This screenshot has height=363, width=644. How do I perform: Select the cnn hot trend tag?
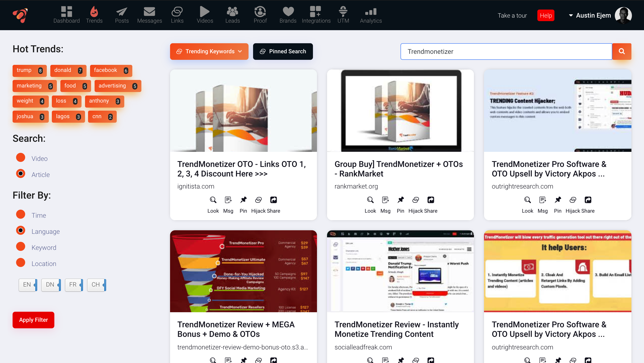click(x=102, y=117)
